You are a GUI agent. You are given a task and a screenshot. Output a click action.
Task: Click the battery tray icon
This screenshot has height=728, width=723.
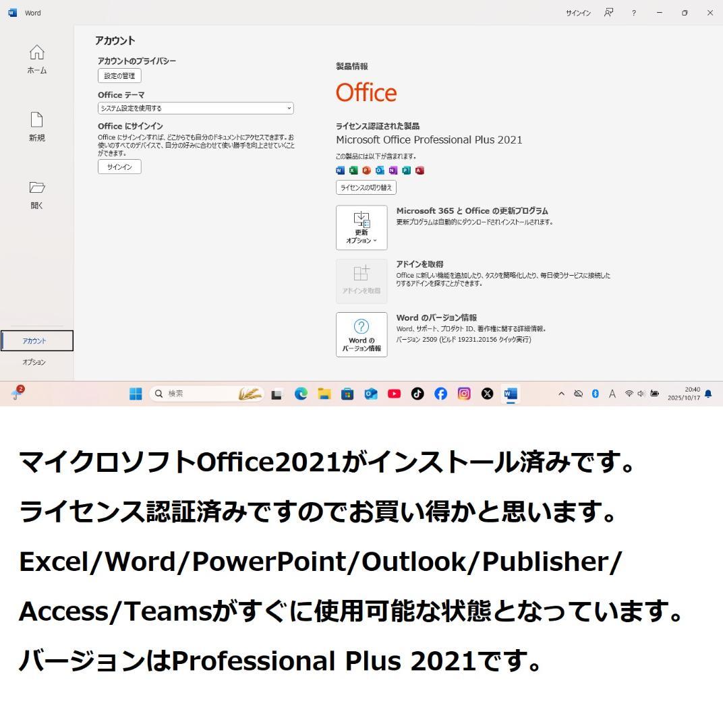655,394
